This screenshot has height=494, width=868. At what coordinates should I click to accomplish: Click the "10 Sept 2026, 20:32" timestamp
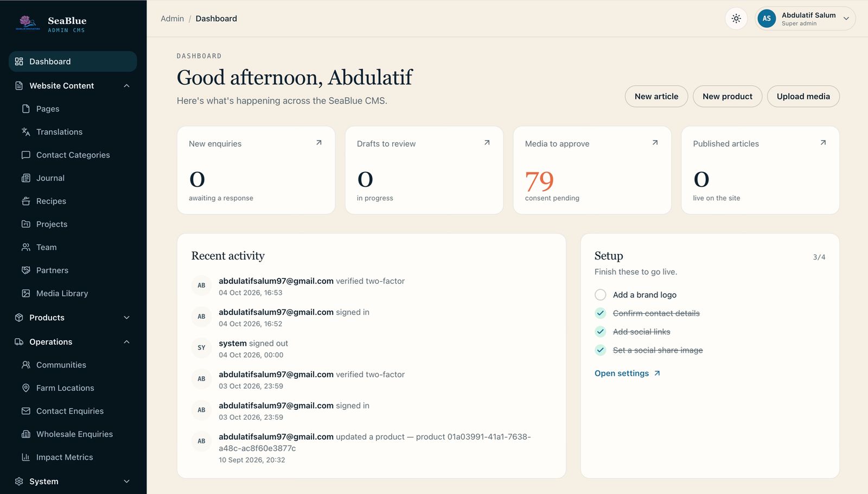(252, 460)
